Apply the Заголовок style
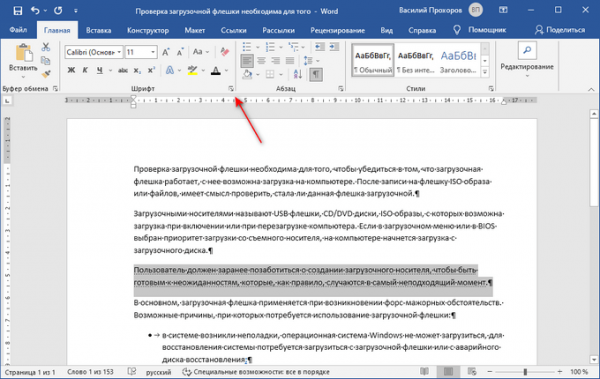Viewport: 600px width, 379px height. coord(458,60)
